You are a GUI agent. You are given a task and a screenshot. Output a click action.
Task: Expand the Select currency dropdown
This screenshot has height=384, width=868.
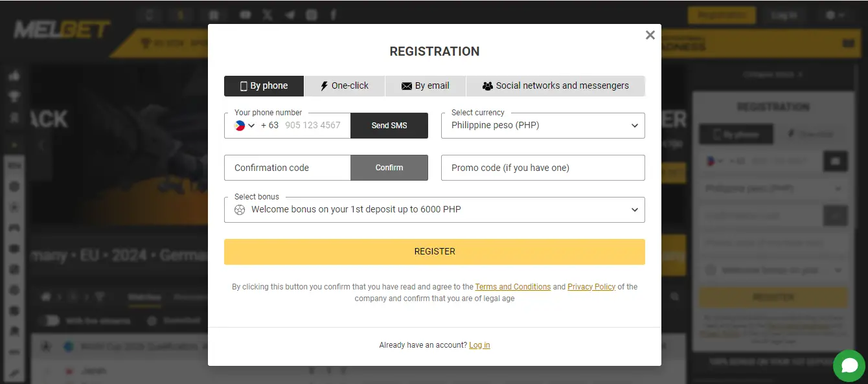[x=543, y=126]
